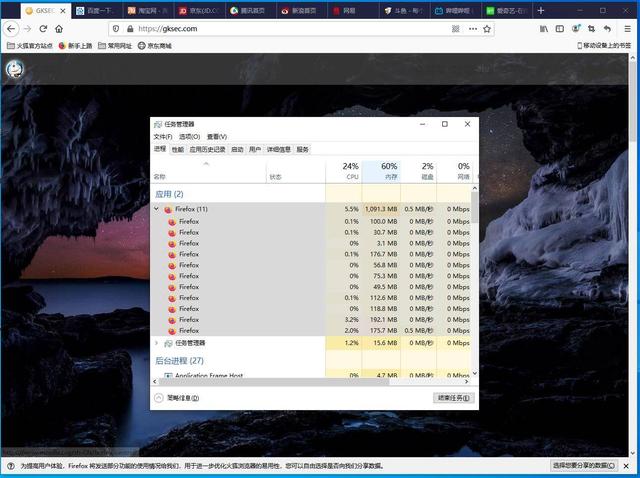Open the QR code icon in address bar
The image size is (640, 478).
[x=456, y=29]
